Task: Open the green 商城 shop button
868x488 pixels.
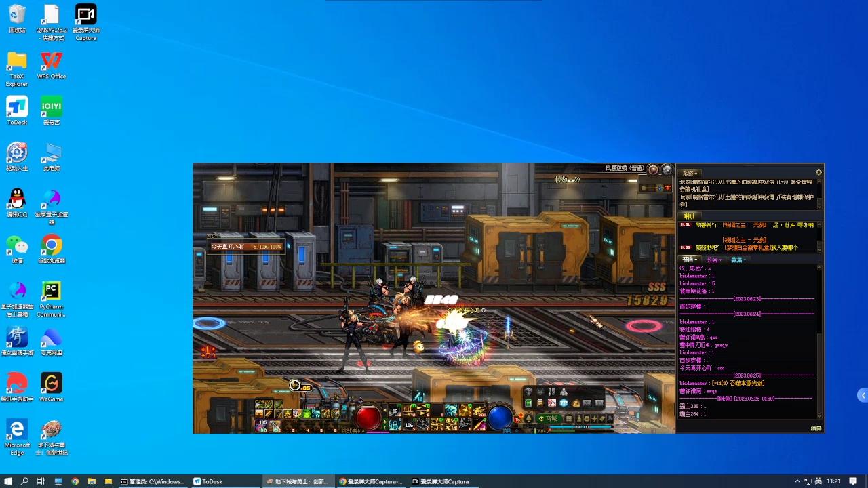Action: coord(548,418)
